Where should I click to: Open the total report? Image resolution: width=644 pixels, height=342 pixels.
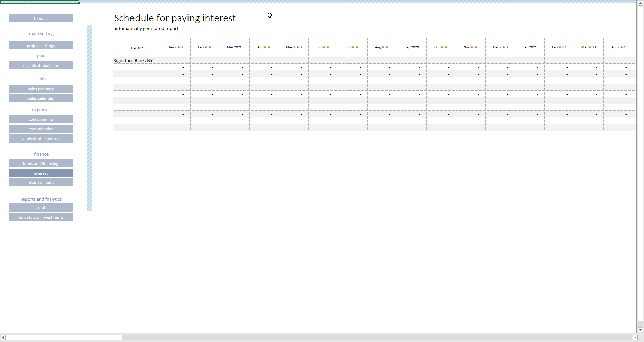click(41, 207)
